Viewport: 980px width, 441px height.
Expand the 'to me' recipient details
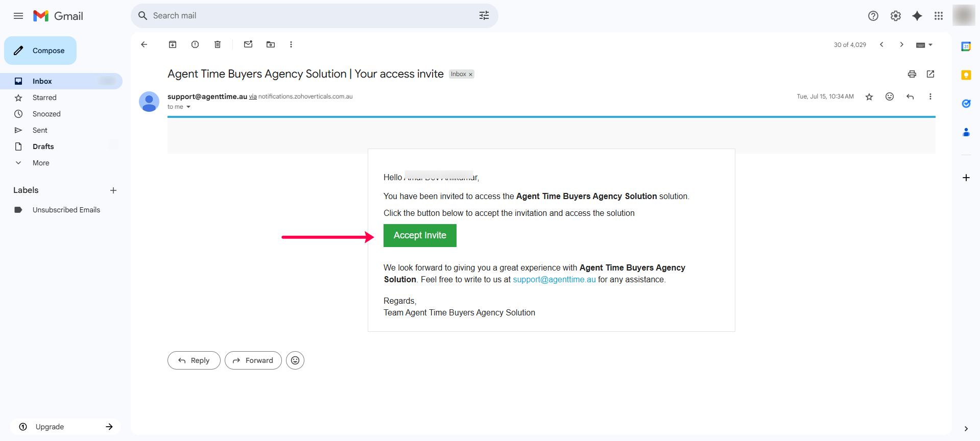point(188,107)
